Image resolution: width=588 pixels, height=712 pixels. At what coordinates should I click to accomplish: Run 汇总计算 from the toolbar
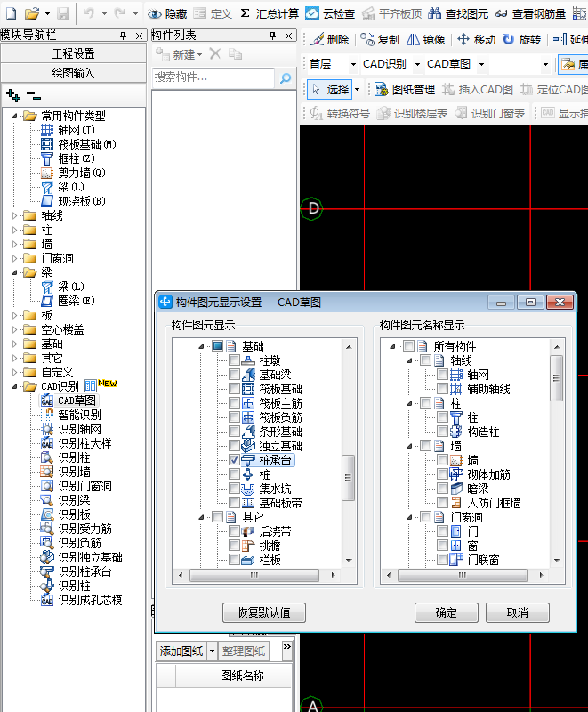(270, 14)
